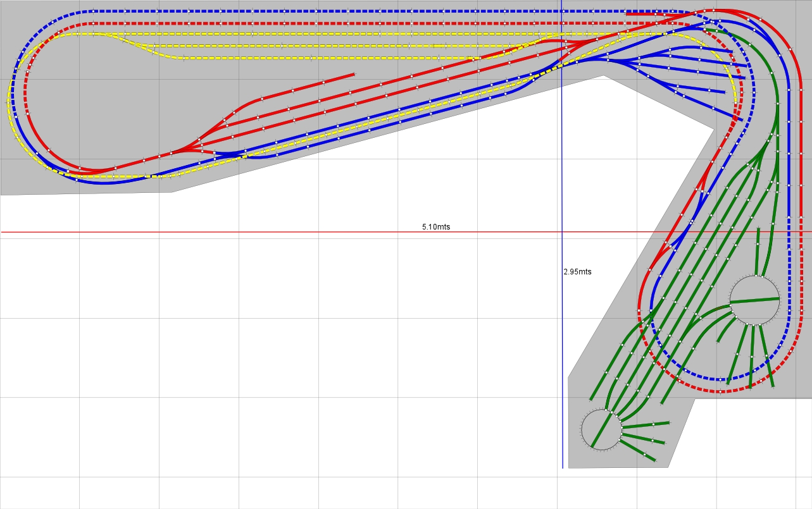Select leftmost green yard track end
The image size is (812, 509).
coord(592,398)
